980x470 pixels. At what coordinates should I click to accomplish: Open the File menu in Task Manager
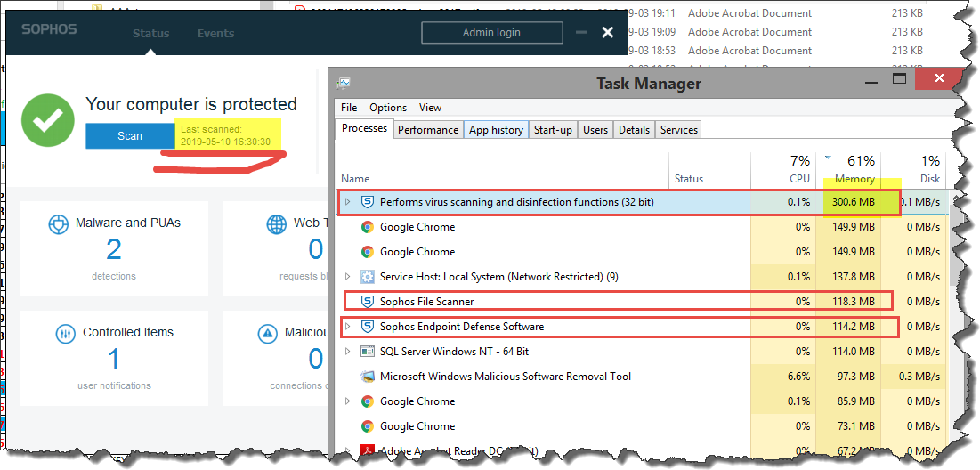349,108
